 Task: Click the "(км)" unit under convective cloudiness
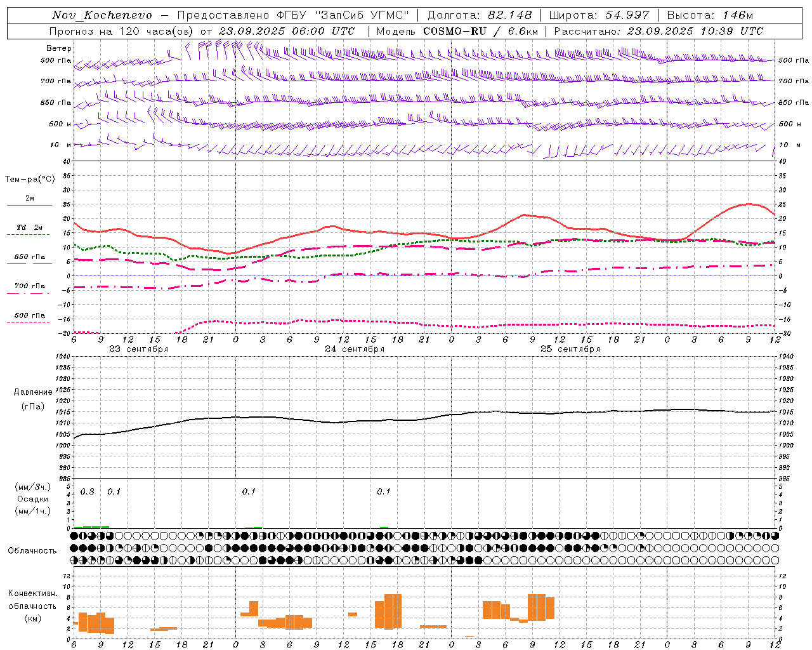pyautogui.click(x=32, y=618)
